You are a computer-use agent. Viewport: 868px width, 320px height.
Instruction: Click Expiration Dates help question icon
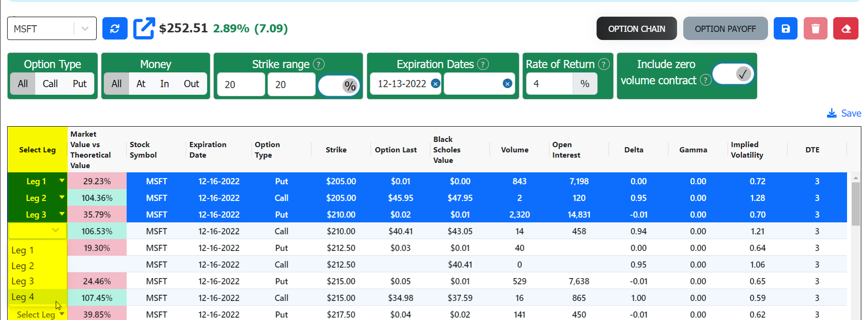483,64
